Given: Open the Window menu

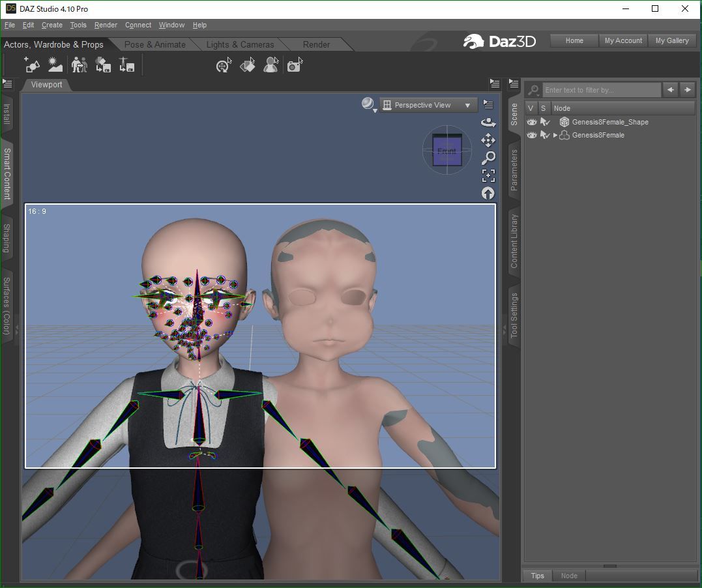Looking at the screenshot, I should 171,25.
